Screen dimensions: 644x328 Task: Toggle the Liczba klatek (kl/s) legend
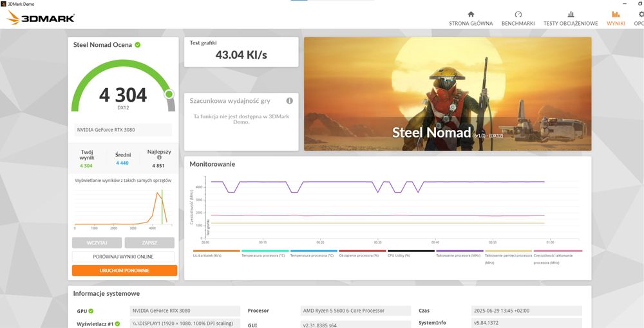point(216,254)
